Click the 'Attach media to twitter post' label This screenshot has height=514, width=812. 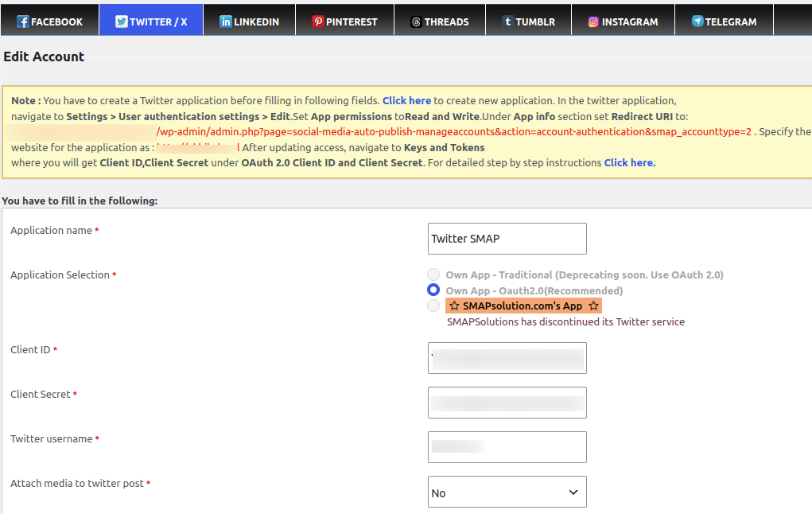pos(77,484)
